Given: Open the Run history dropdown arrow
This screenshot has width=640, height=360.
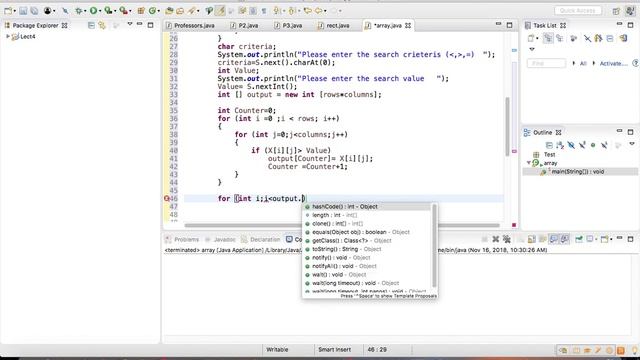Looking at the screenshot, I should 100,11.
